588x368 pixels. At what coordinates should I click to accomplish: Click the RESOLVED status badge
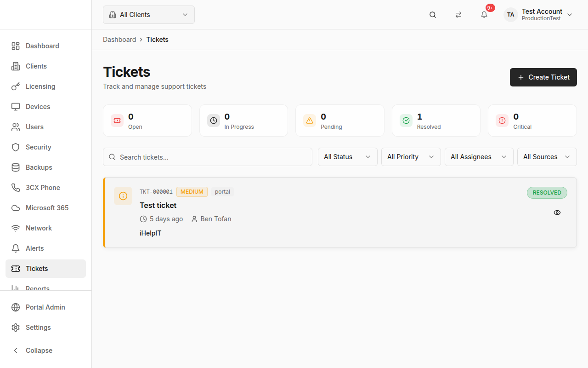pos(547,193)
